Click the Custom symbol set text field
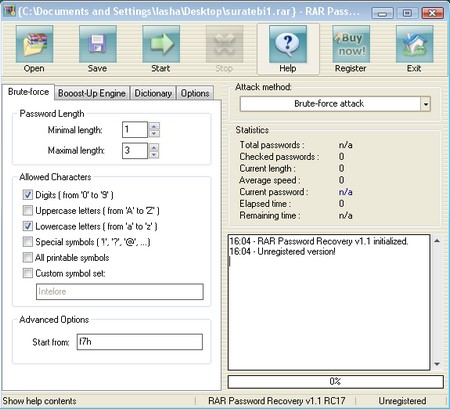The height and width of the screenshot is (409, 450). (x=120, y=292)
